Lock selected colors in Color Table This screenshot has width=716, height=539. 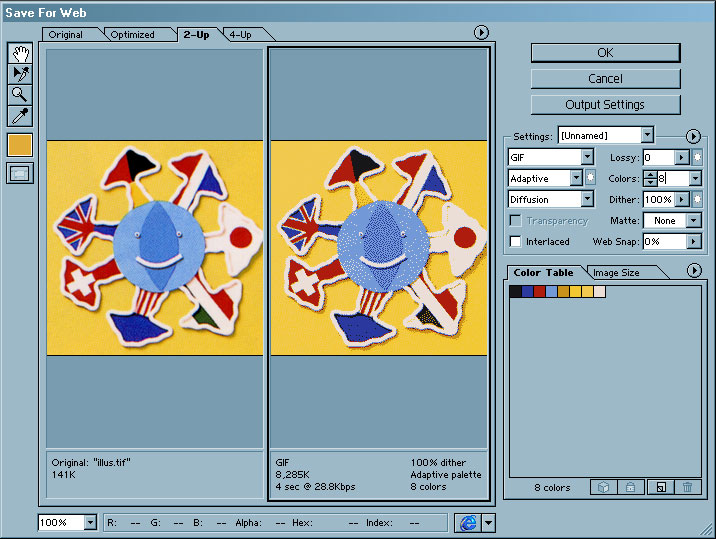pos(631,487)
